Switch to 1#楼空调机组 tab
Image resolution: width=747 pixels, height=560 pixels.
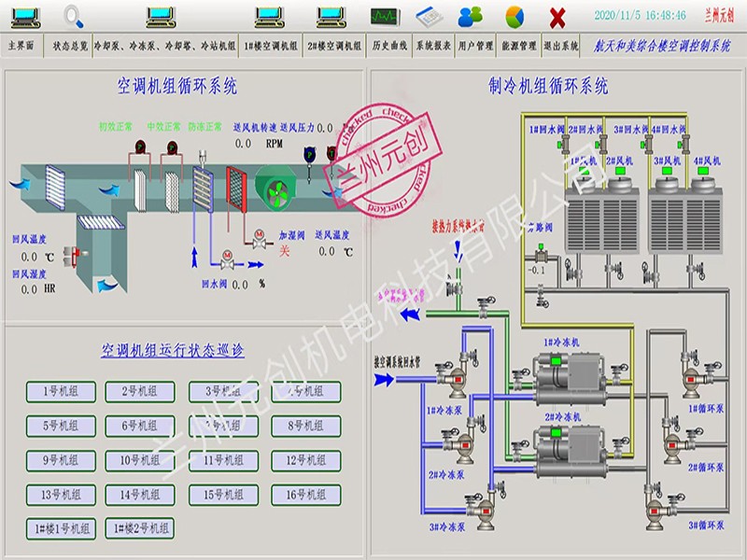click(x=271, y=46)
